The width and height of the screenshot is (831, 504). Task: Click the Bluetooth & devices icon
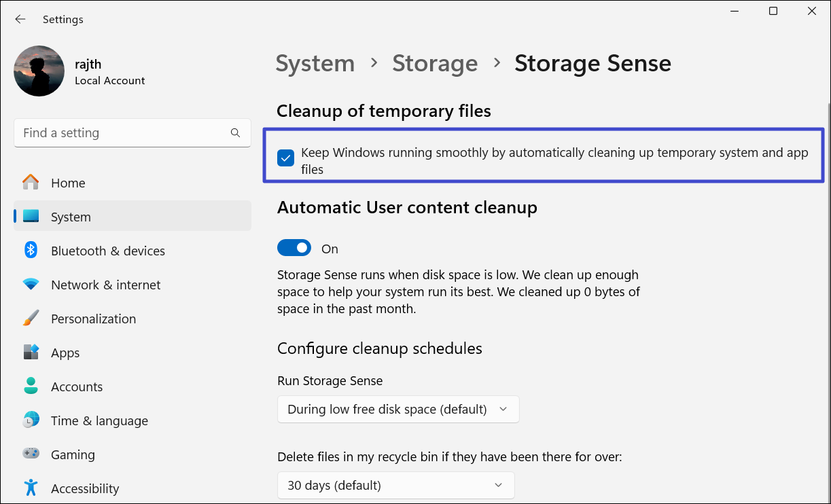31,251
